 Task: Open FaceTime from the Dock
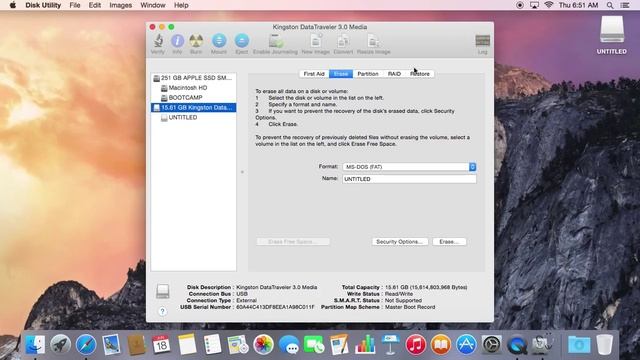(314, 344)
